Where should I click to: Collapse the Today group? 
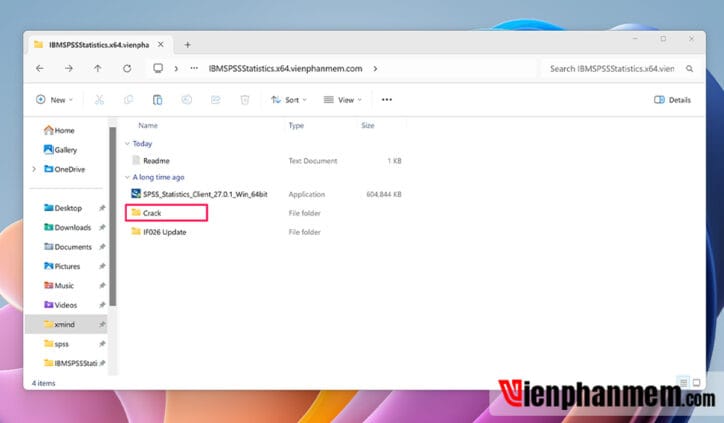click(x=127, y=144)
